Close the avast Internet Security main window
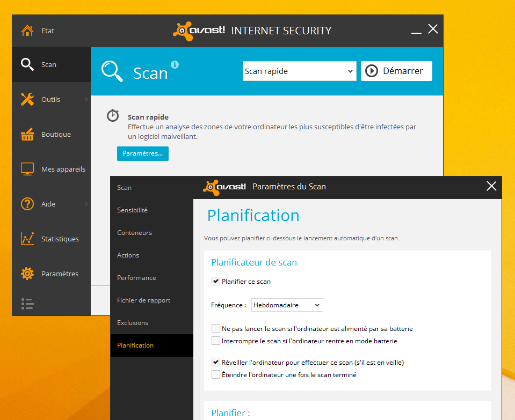 click(433, 29)
